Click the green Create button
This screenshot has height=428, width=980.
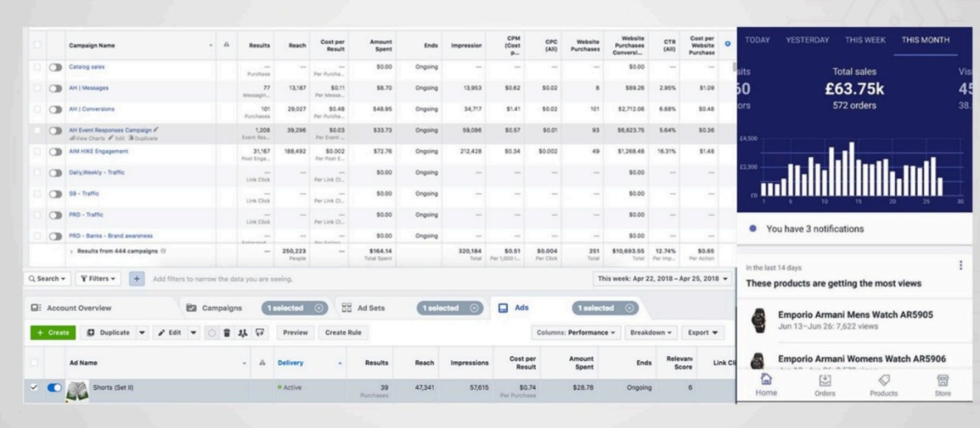point(53,333)
